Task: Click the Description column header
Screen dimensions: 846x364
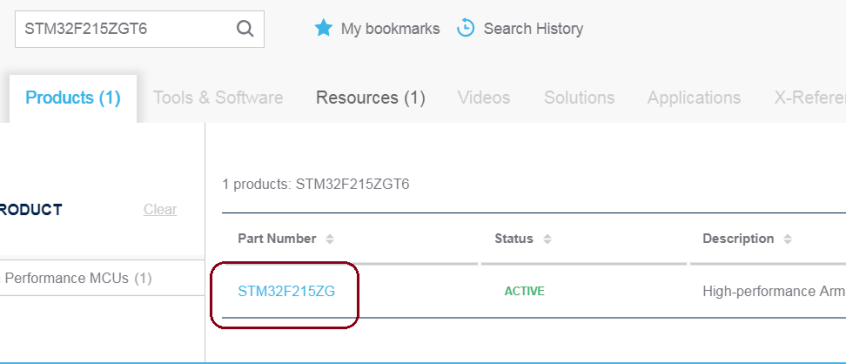Action: pos(738,239)
